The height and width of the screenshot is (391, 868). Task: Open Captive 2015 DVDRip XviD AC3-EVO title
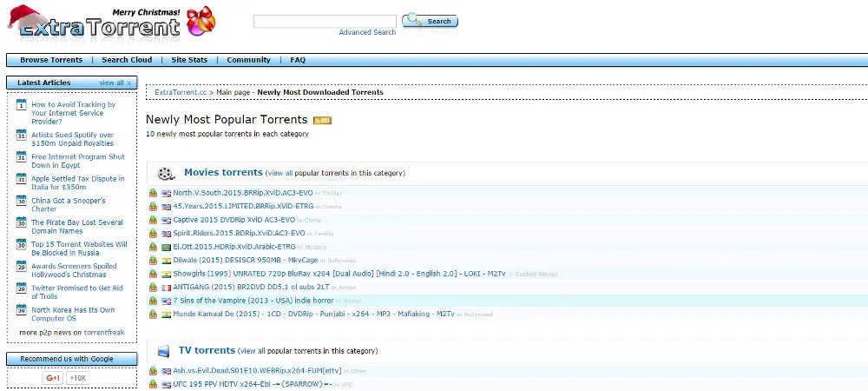point(234,220)
